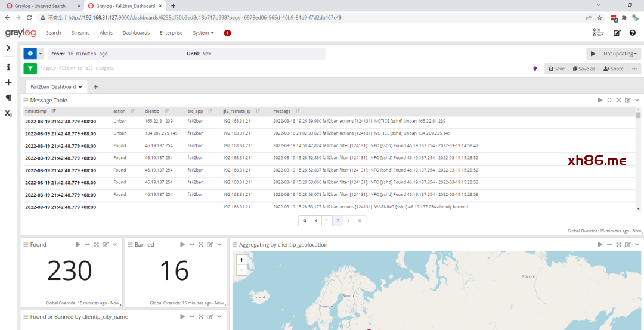
Task: Zoom in on the geolocation map
Action: click(x=241, y=260)
